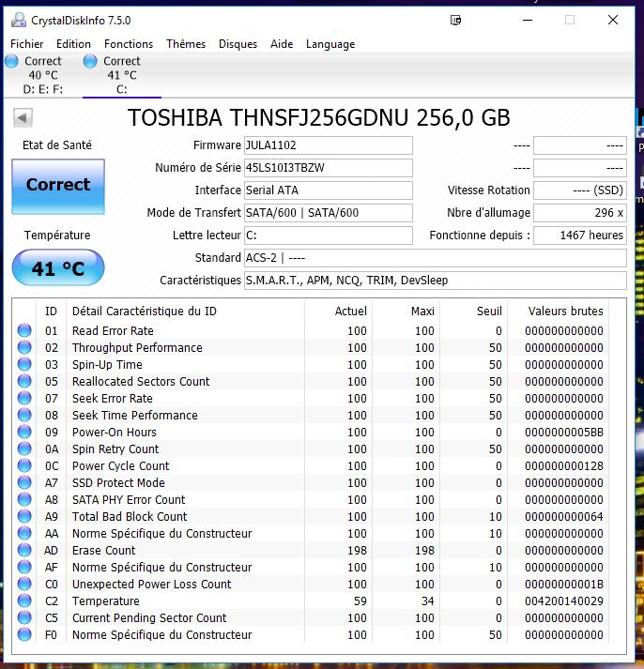Click status orb for Current Pending Sector Count
The width and height of the screenshot is (644, 669).
click(x=24, y=617)
